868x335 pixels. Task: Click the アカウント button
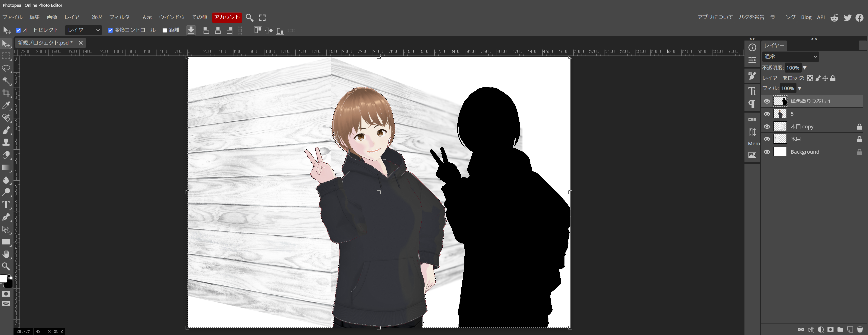(x=227, y=17)
